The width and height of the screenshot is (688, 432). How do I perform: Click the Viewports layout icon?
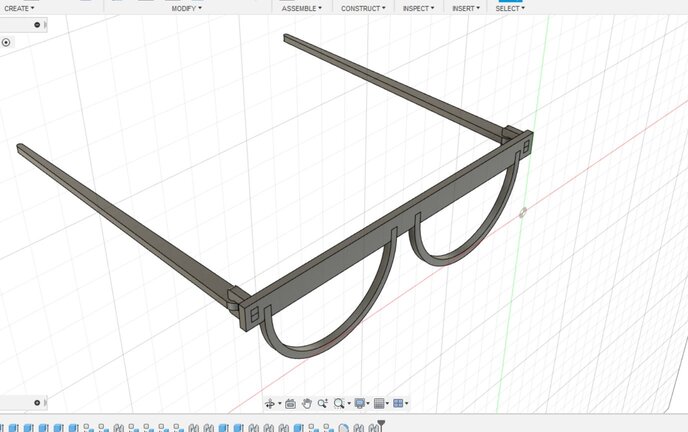tap(398, 403)
